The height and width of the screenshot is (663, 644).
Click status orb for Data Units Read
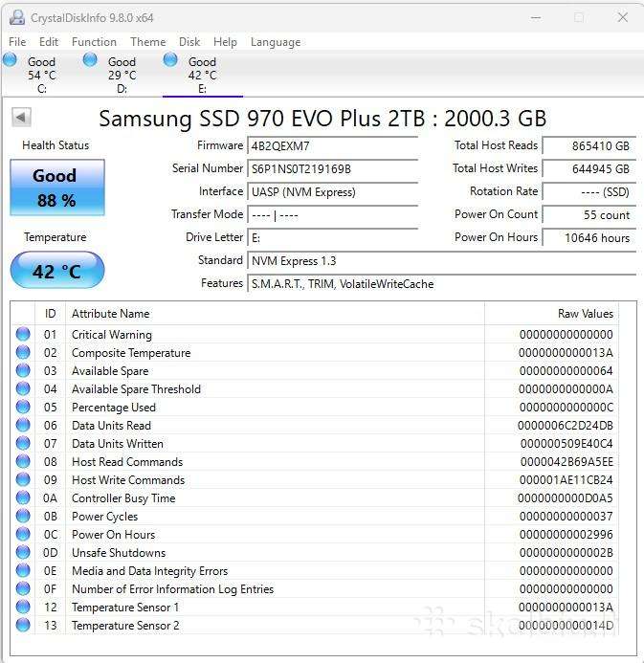point(23,425)
